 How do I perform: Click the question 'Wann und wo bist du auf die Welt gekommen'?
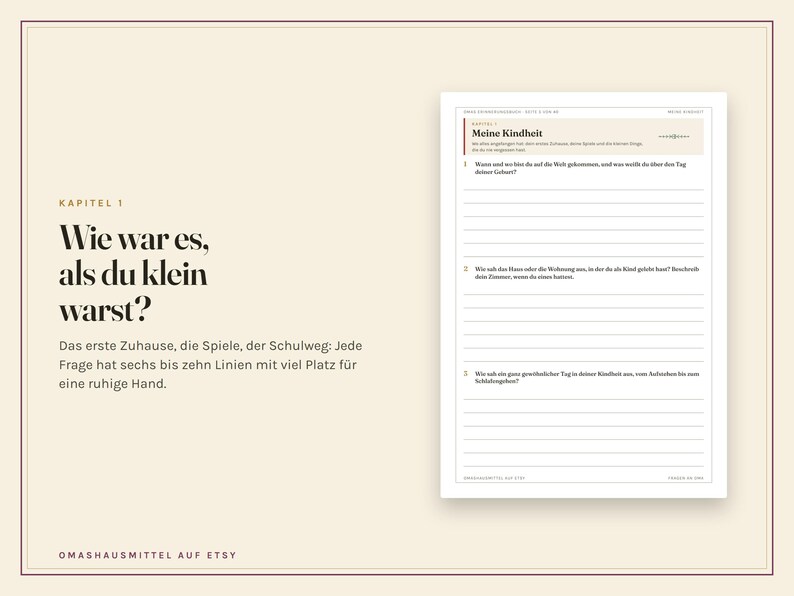(x=580, y=168)
